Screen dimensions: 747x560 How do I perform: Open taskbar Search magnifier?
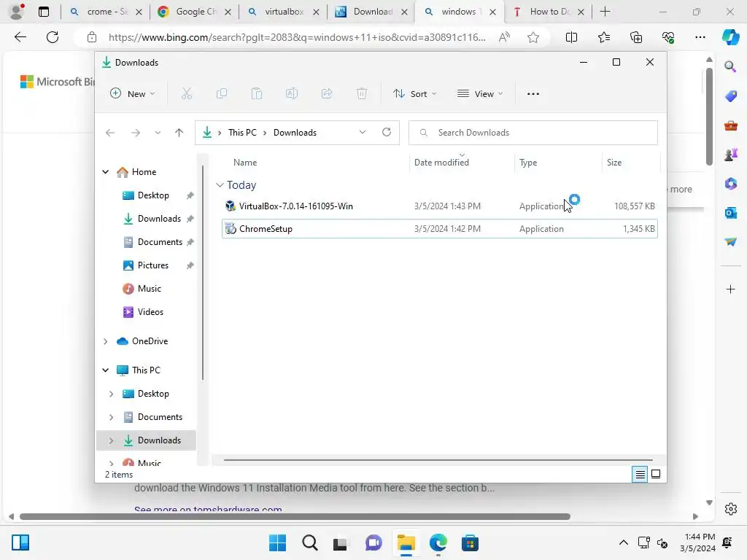coord(309,542)
